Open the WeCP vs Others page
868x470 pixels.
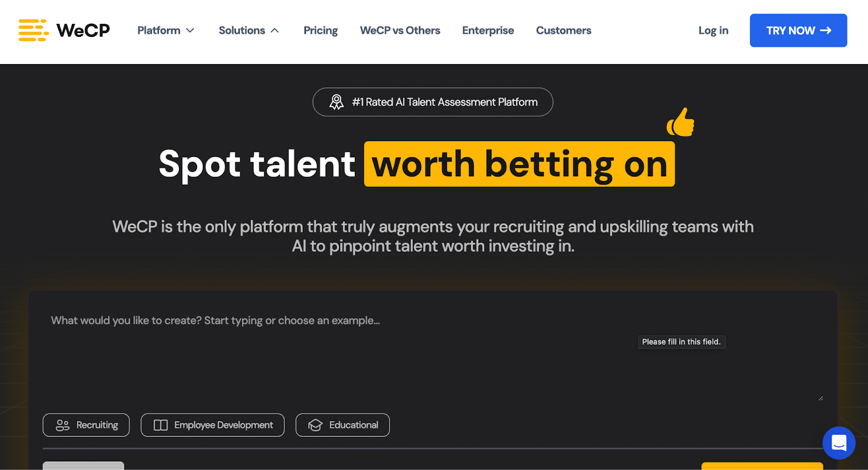point(399,30)
